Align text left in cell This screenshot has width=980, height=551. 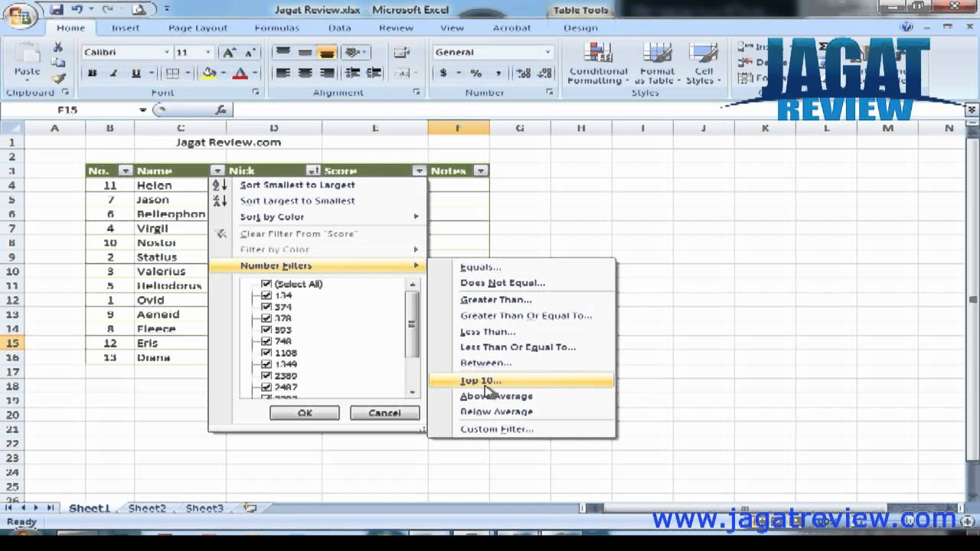pos(283,73)
